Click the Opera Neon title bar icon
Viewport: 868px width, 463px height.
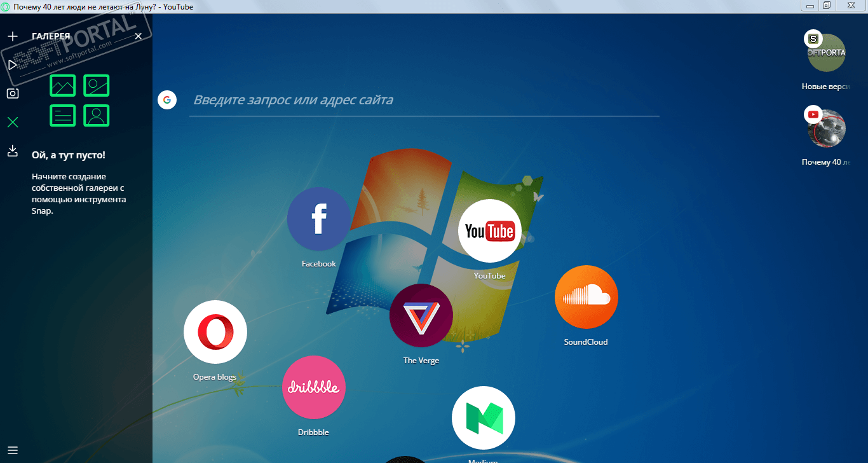click(x=6, y=6)
